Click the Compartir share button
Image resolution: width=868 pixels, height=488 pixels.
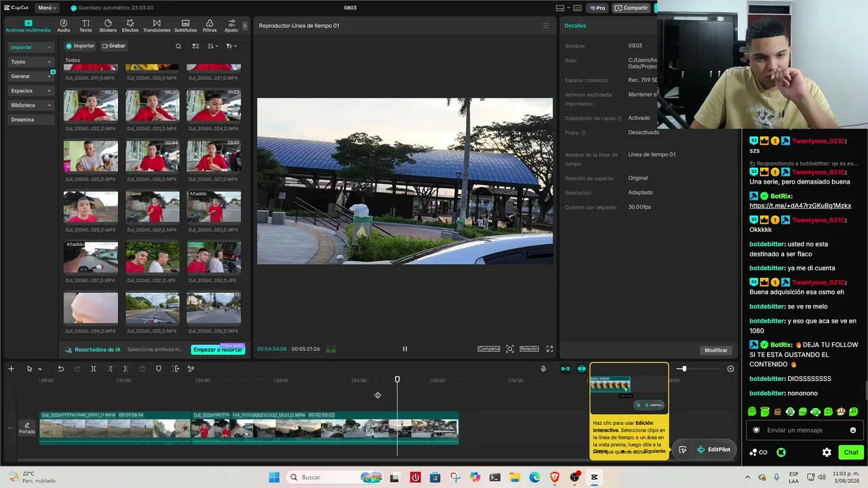(631, 8)
